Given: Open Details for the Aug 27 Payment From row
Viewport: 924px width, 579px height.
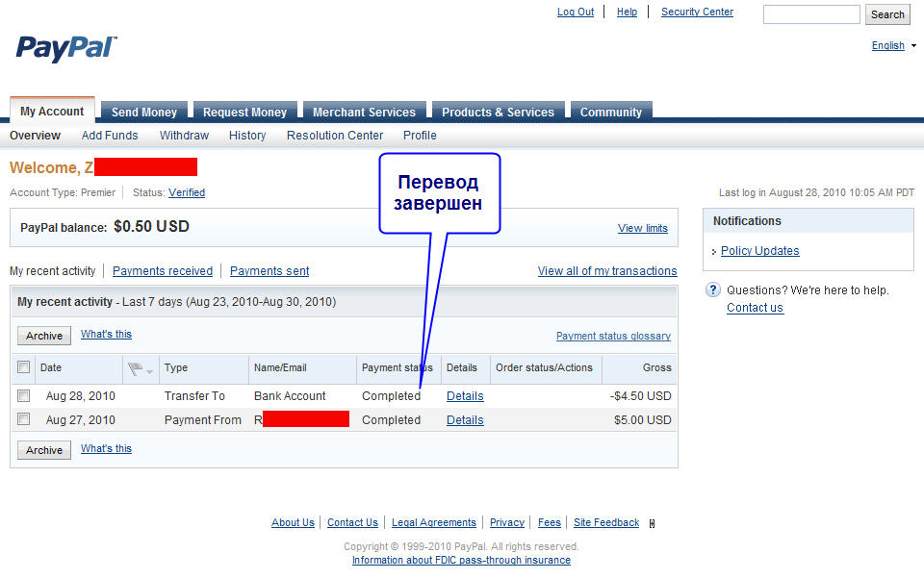Looking at the screenshot, I should (x=465, y=420).
